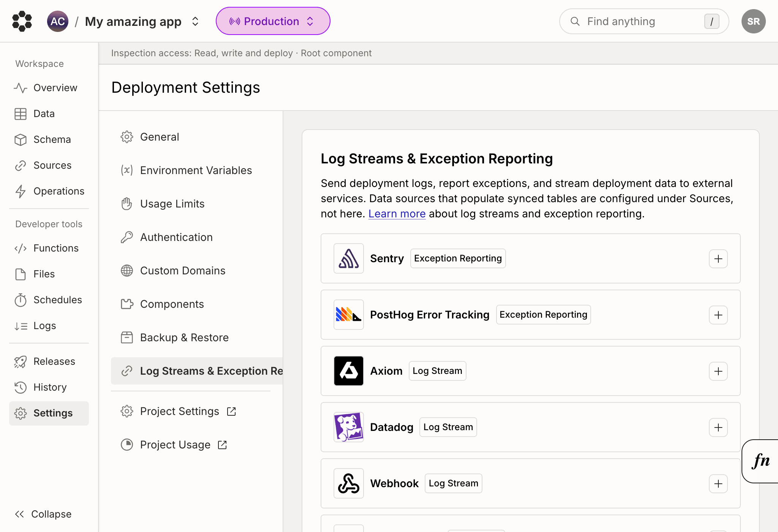The width and height of the screenshot is (778, 532).
Task: Collapse the left sidebar
Action: pos(43,514)
